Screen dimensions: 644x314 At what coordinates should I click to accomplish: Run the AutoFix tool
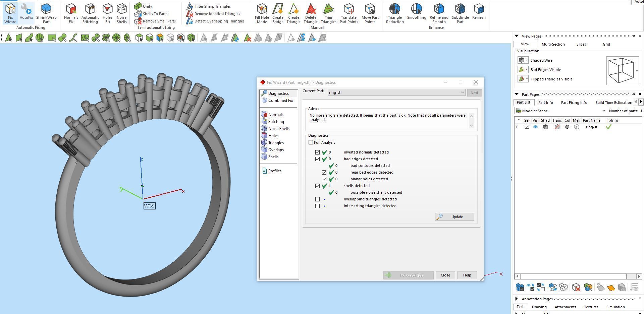click(x=26, y=11)
